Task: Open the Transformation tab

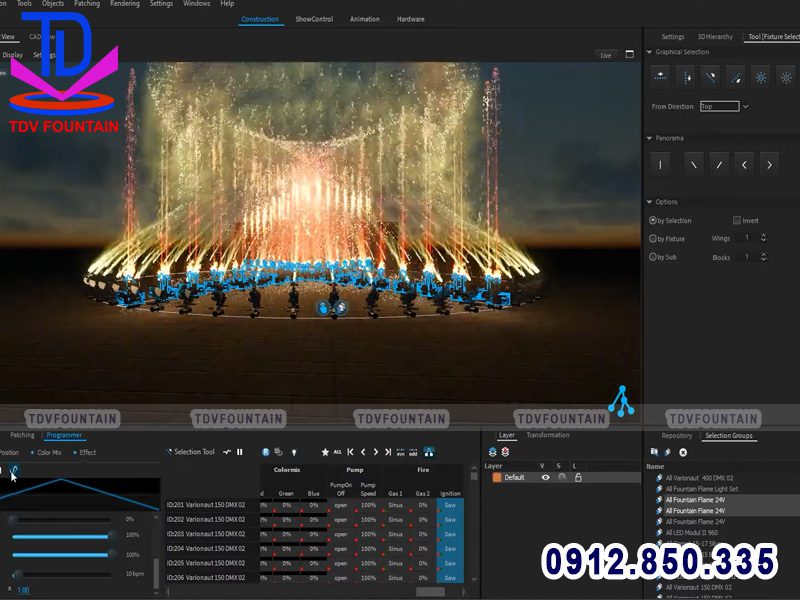Action: click(x=548, y=435)
